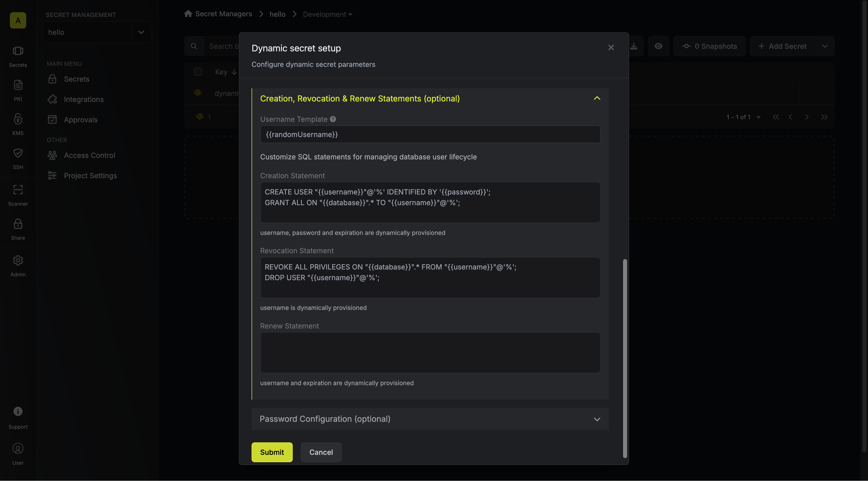
Task: Open the rows per page dropdown
Action: 758,117
